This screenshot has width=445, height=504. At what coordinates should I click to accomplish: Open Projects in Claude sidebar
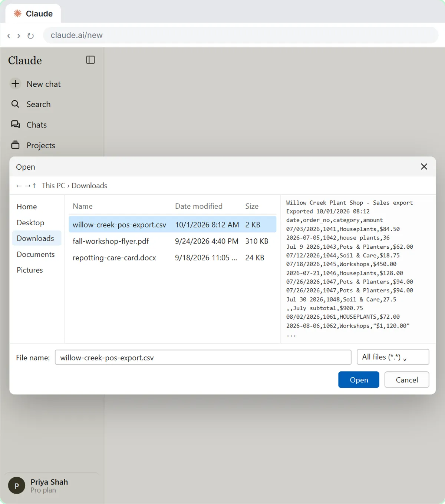point(33,145)
